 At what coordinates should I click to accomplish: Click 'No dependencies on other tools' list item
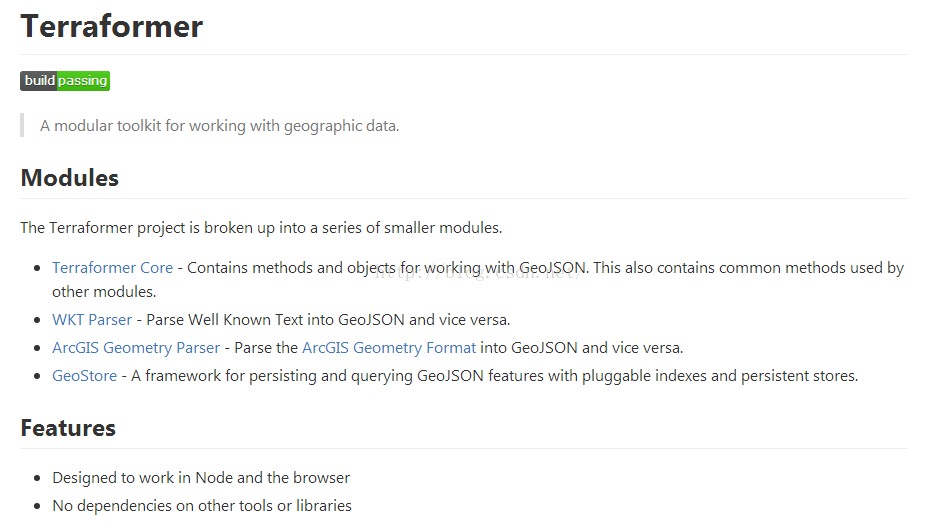[202, 506]
